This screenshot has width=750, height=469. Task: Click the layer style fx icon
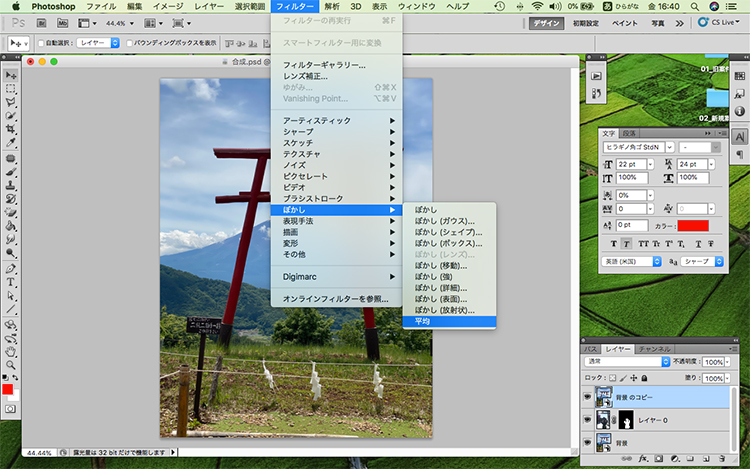coord(643,458)
